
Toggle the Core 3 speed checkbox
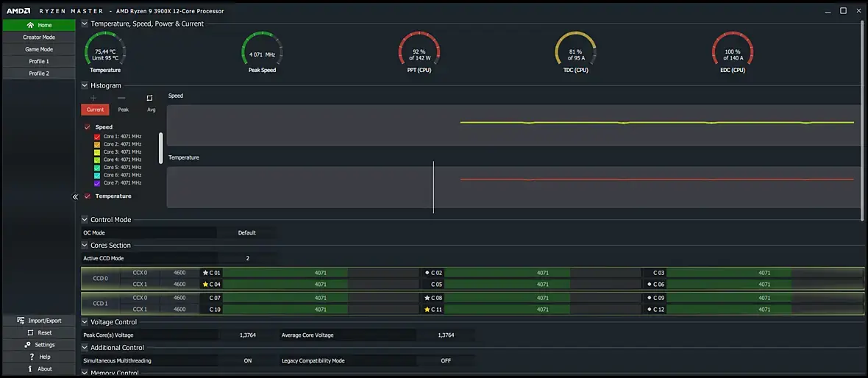[97, 151]
